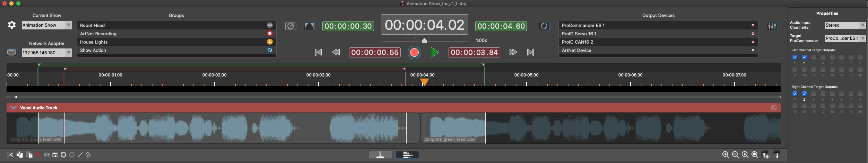This screenshot has width=868, height=163.
Task: Check Left Channel output 4
Action: (x=823, y=57)
